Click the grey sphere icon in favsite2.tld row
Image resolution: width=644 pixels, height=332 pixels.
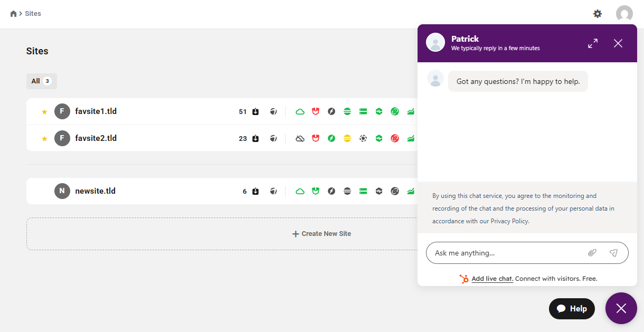[x=273, y=138]
